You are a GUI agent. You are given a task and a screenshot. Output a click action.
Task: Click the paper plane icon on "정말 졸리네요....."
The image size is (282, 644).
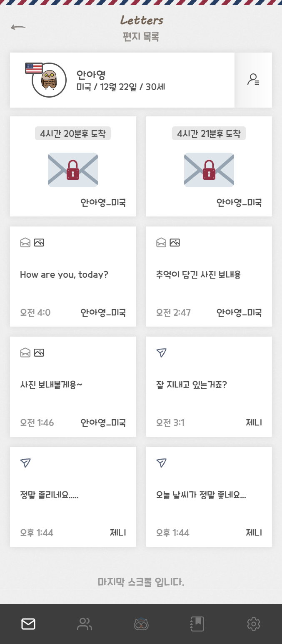coord(25,463)
